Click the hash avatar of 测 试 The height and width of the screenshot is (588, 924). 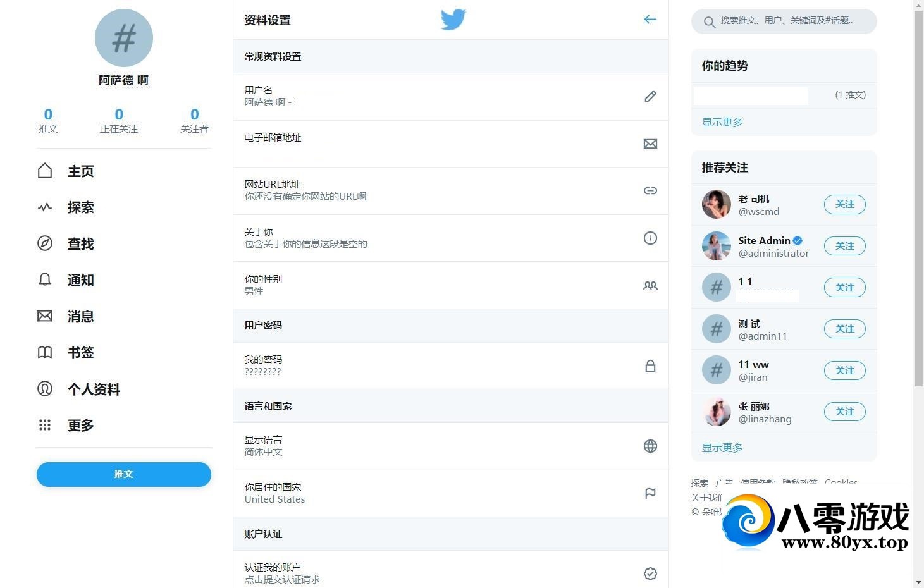717,329
